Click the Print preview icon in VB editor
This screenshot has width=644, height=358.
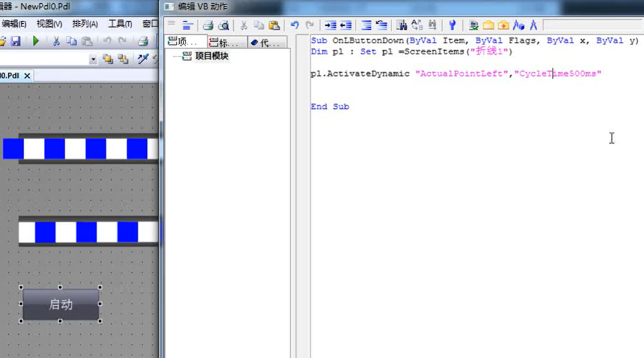tap(223, 26)
